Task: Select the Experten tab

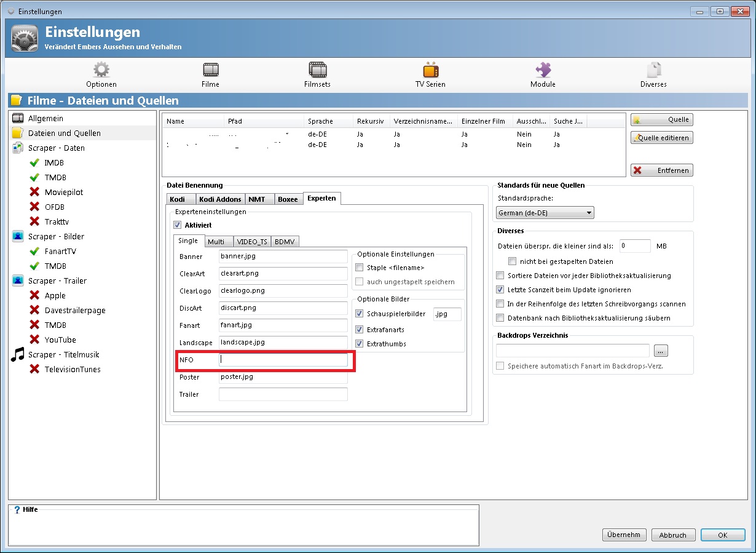Action: (x=321, y=198)
